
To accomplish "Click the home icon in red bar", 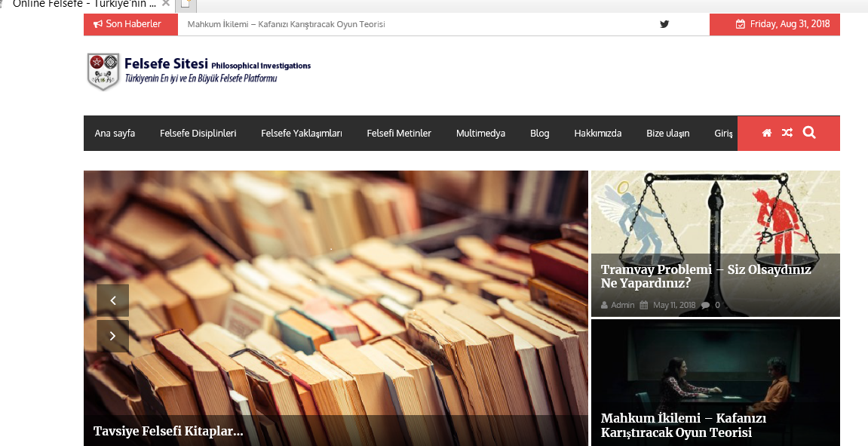I will point(766,133).
